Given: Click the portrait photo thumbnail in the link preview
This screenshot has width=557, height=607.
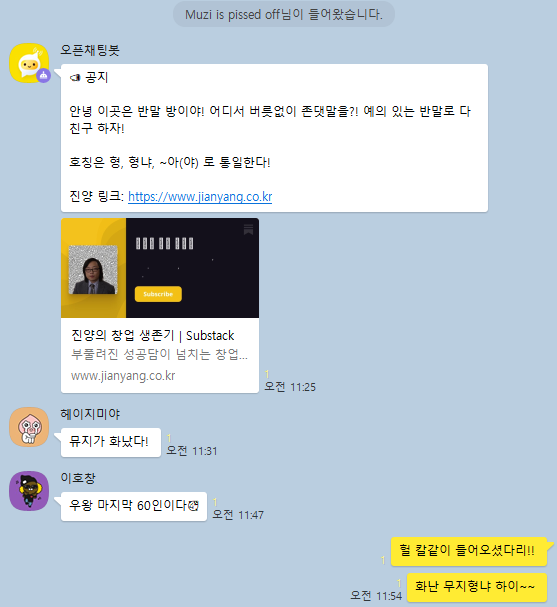Looking at the screenshot, I should [93, 270].
